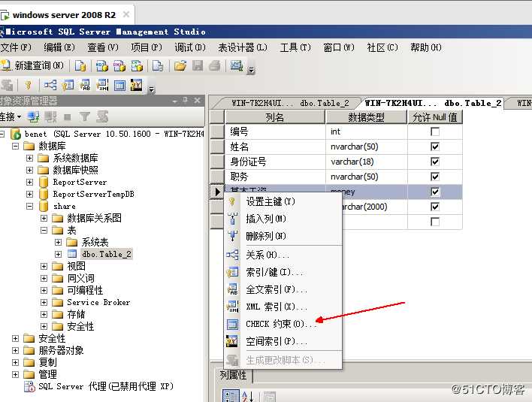Click the XML Index toolbar icon
This screenshot has width=532, height=402.
102,85
